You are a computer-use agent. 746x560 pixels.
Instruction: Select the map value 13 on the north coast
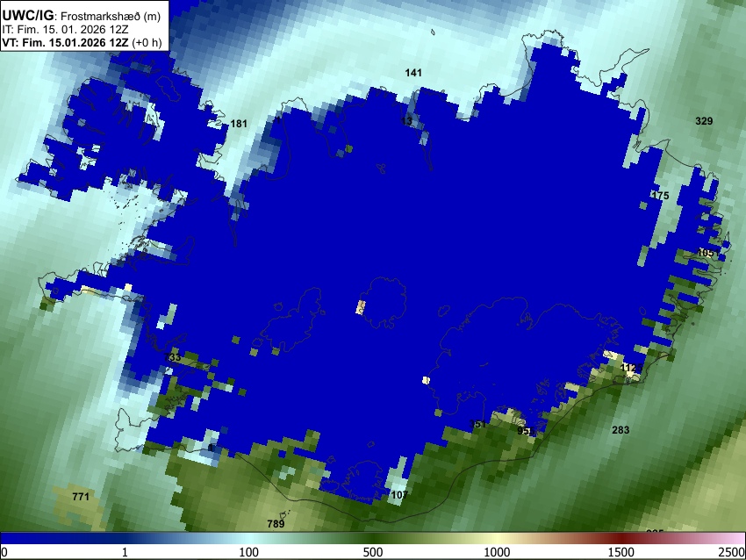[406, 121]
